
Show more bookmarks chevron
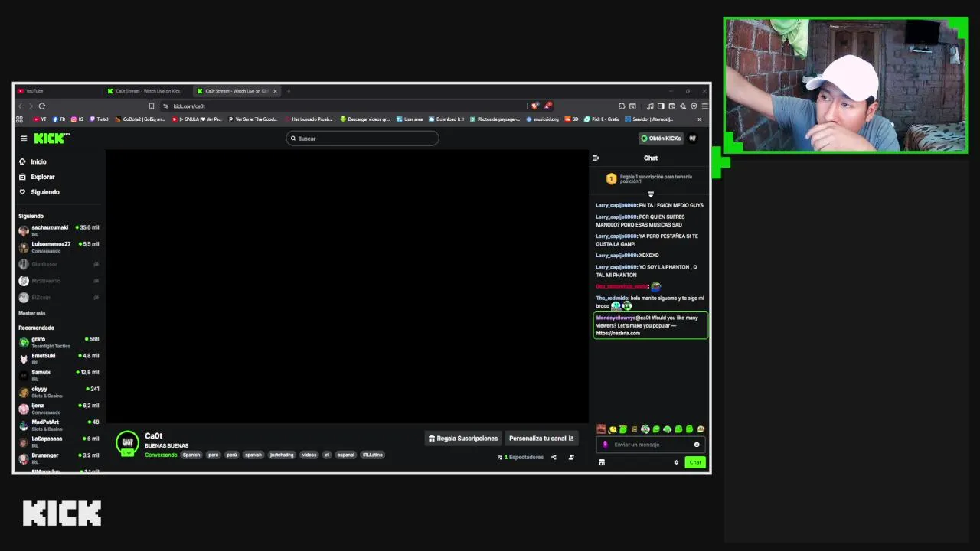coord(699,119)
